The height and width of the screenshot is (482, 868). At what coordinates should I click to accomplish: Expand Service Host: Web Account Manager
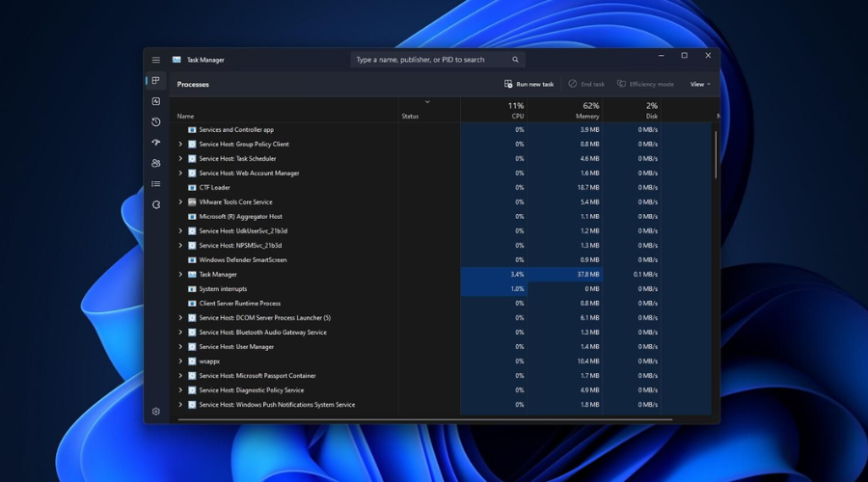pyautogui.click(x=180, y=174)
